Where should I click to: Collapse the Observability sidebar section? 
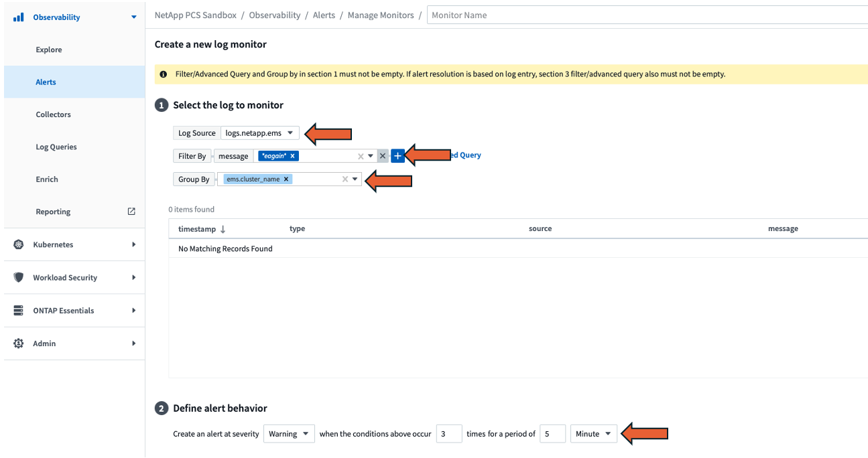tap(134, 17)
